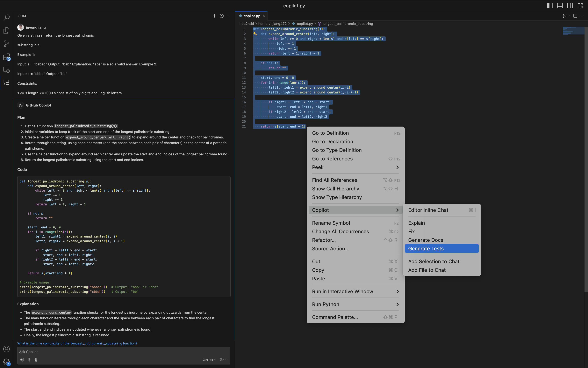The width and height of the screenshot is (588, 368).
Task: Select the Chat view icon
Action: (7, 83)
